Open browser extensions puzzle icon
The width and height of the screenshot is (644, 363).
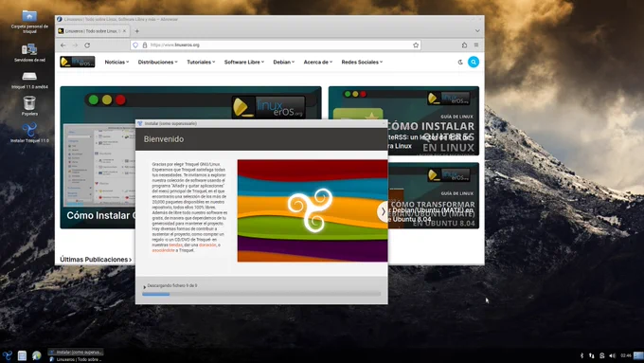(x=464, y=45)
